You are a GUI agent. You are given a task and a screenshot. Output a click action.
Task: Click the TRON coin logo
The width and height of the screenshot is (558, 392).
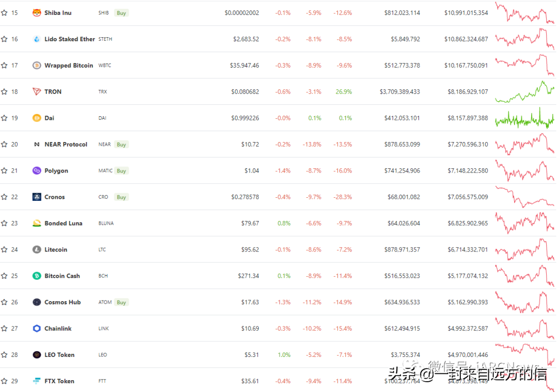tap(37, 91)
